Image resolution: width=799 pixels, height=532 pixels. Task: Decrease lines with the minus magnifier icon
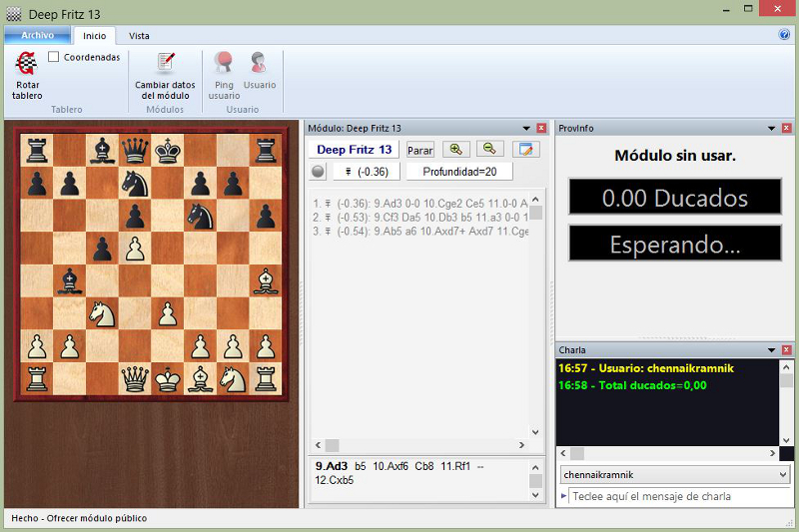489,149
